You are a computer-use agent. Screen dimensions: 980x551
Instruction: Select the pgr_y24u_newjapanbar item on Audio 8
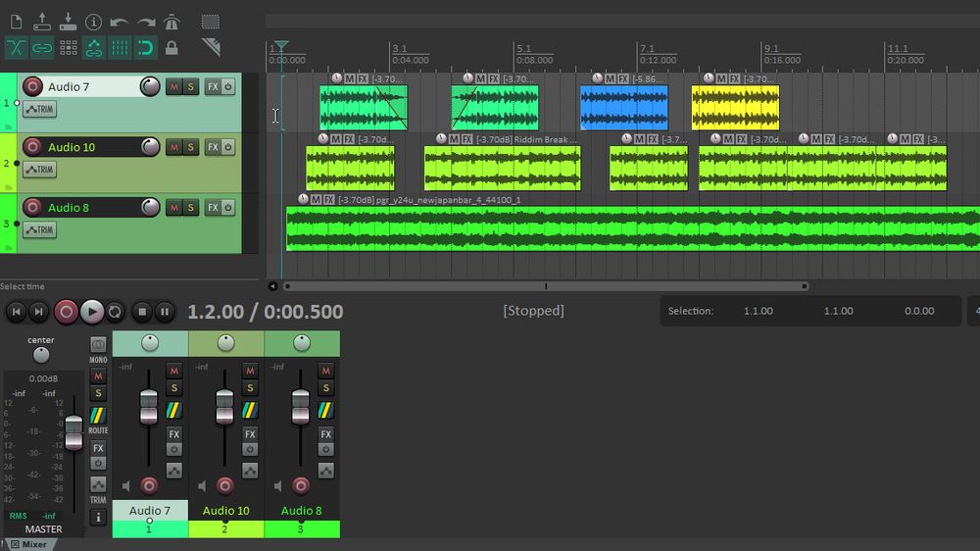click(x=632, y=228)
